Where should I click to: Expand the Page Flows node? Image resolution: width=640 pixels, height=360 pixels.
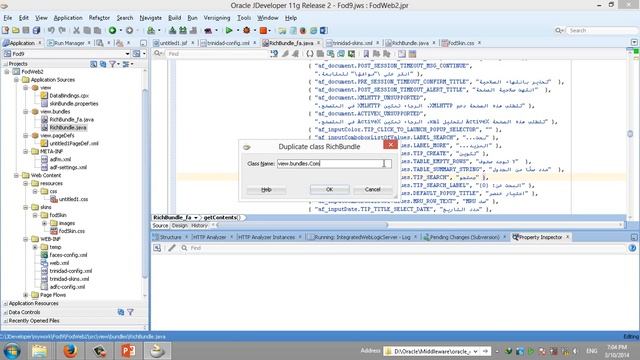pos(26,295)
